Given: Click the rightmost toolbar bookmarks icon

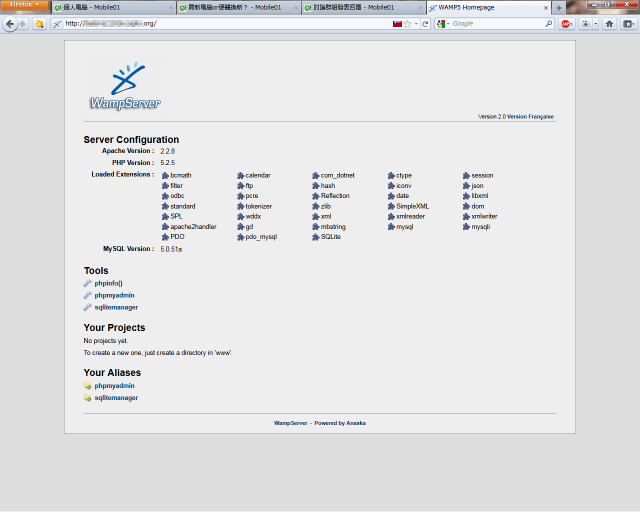Looking at the screenshot, I should coord(629,24).
